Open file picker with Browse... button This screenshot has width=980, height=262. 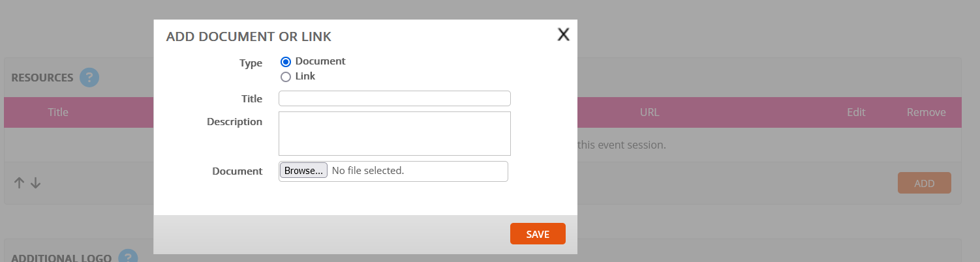303,171
